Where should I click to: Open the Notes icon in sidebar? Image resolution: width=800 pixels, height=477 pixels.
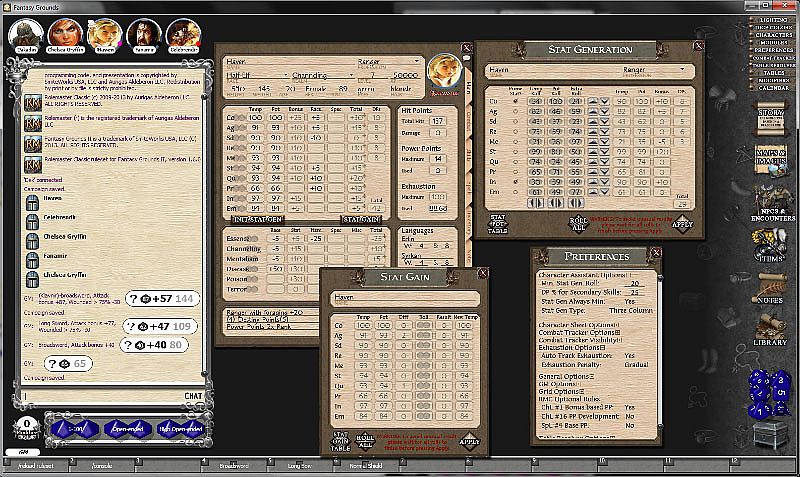click(x=772, y=287)
